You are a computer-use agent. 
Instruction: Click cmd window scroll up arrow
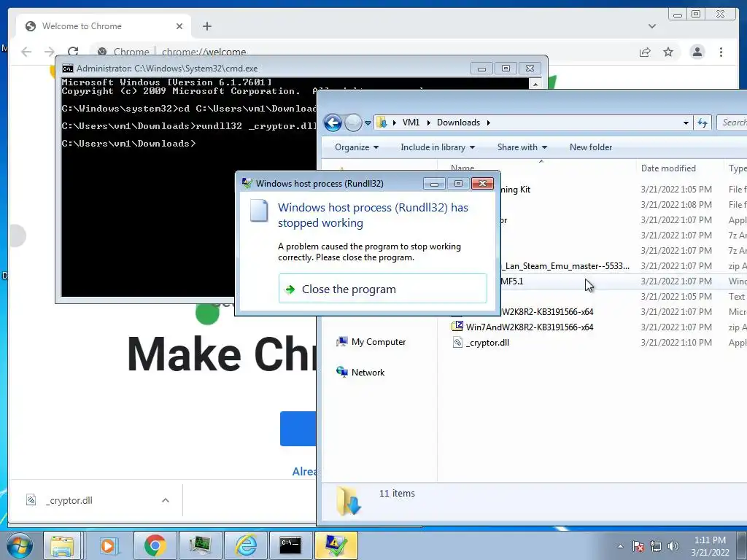coord(535,85)
